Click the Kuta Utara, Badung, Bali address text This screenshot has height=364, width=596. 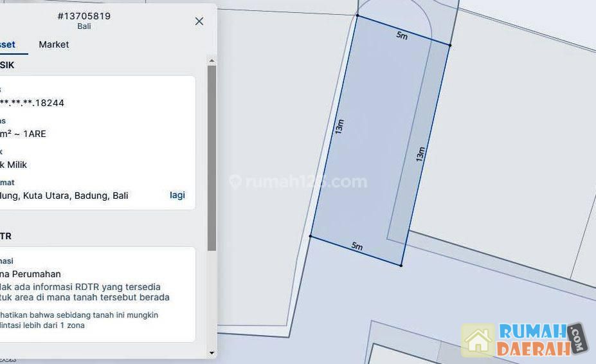pos(64,196)
